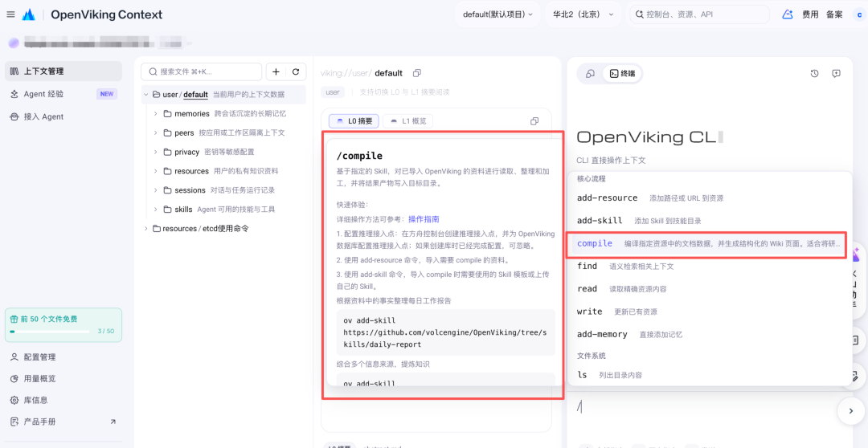Click the 3 / 50 file quota progress bar
The width and height of the screenshot is (868, 448).
[49, 332]
